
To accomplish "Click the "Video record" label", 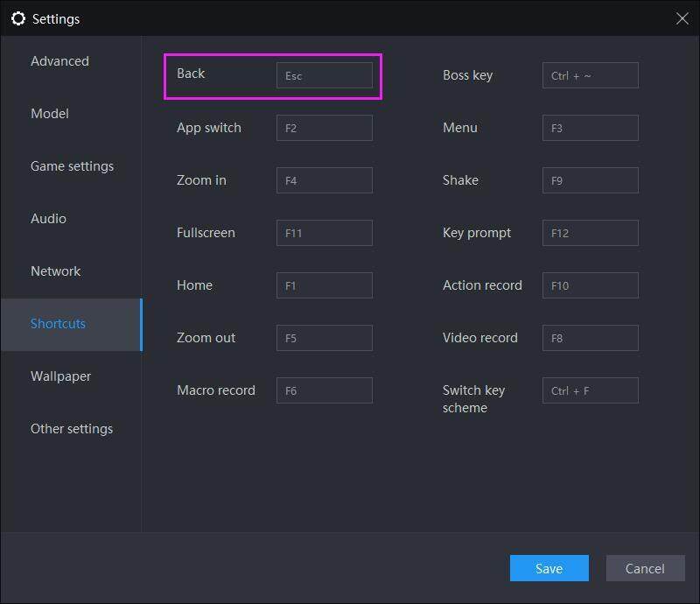I will [479, 338].
